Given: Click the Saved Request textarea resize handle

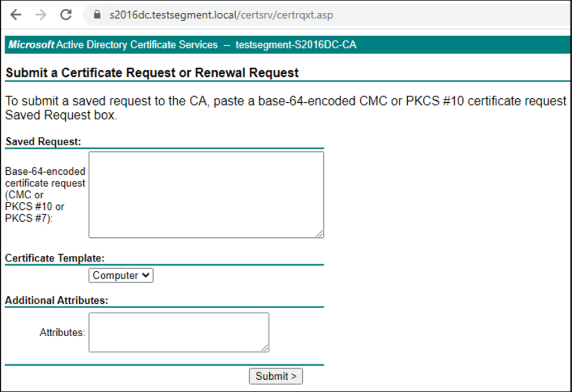Looking at the screenshot, I should [x=321, y=234].
